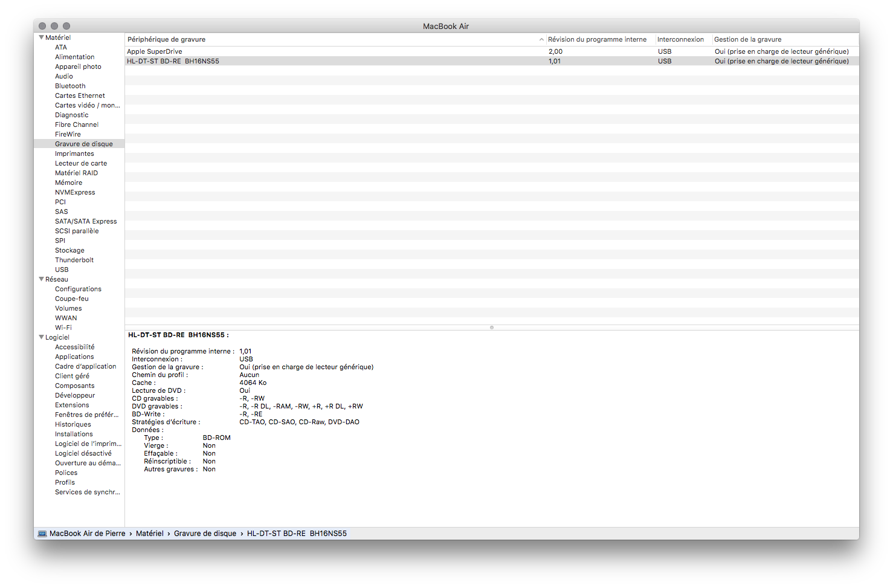
Task: Select Logiciel désactivé entry
Action: tap(83, 453)
